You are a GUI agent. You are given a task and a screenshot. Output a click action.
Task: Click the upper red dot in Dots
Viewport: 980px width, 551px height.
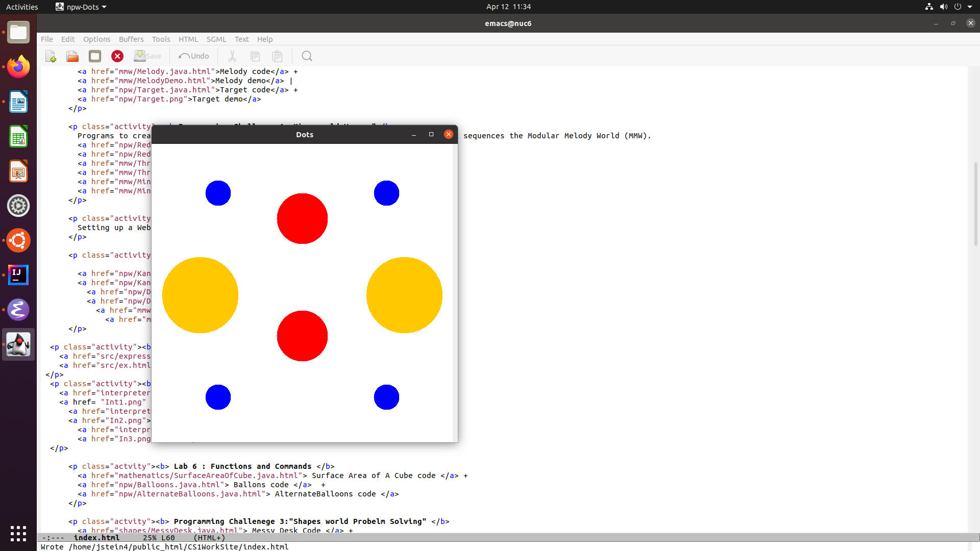[302, 218]
